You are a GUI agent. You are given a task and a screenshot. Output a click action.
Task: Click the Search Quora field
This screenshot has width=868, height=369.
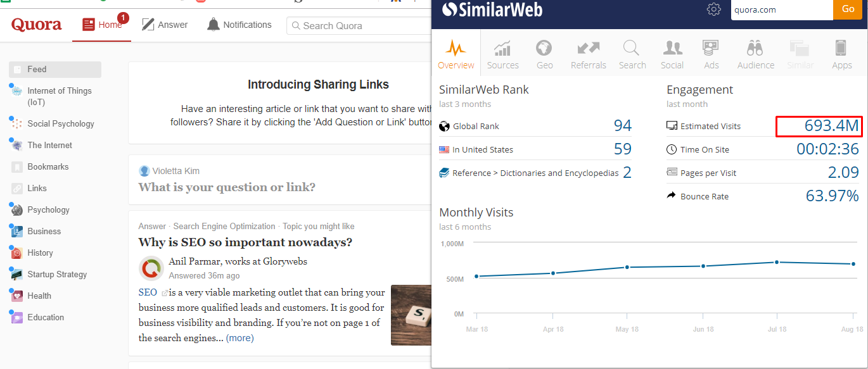click(x=359, y=26)
